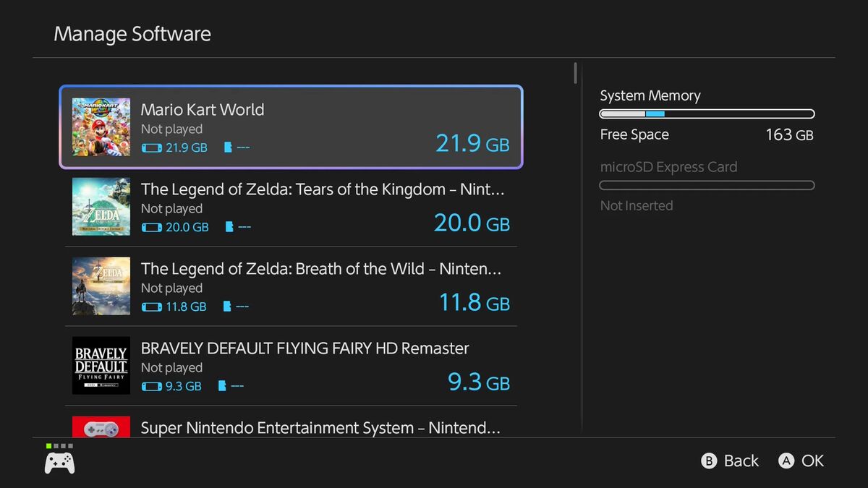Select The Legend of Zelda: Breath of the Wild title
This screenshot has height=488, width=868.
[x=321, y=269]
